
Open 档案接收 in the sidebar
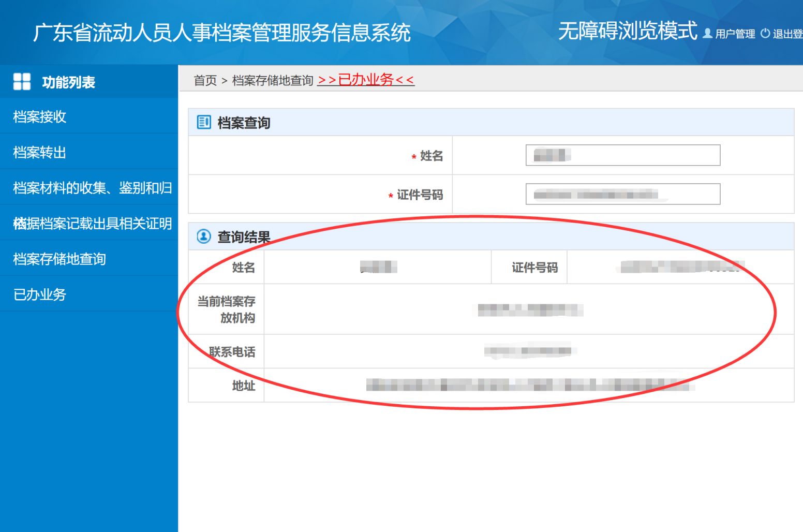click(40, 117)
